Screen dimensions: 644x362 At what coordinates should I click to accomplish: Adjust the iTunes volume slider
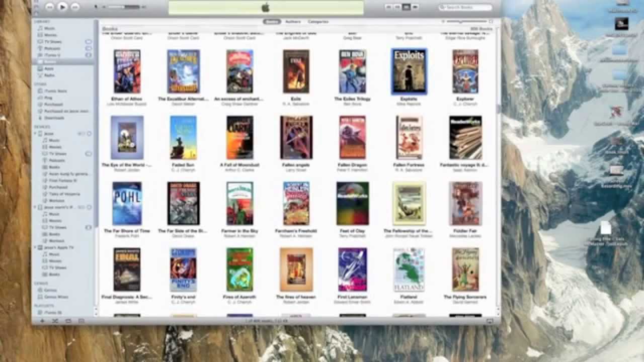pyautogui.click(x=124, y=7)
